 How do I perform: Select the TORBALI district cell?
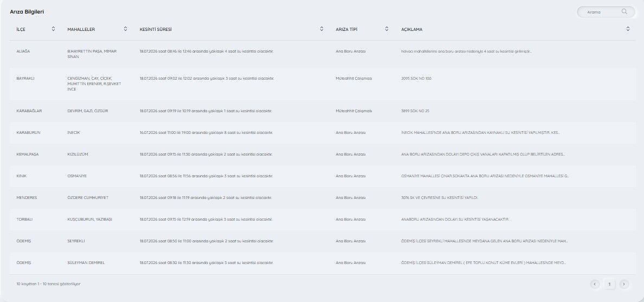click(x=24, y=220)
